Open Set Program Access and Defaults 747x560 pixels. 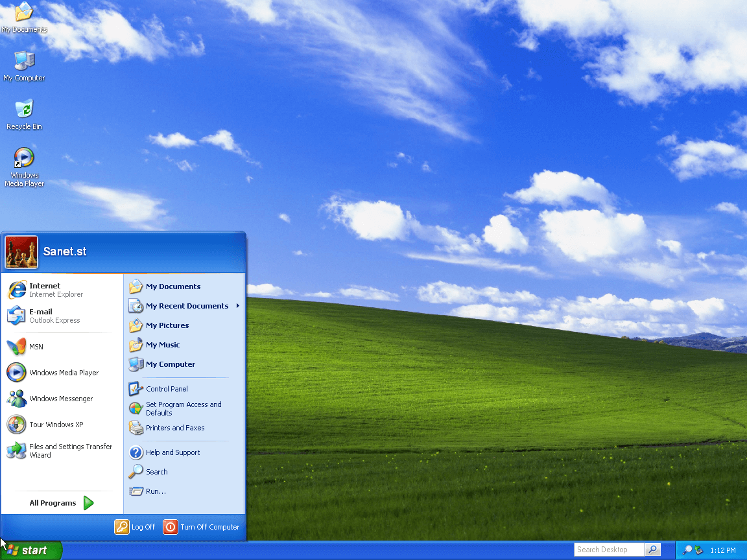(x=185, y=408)
